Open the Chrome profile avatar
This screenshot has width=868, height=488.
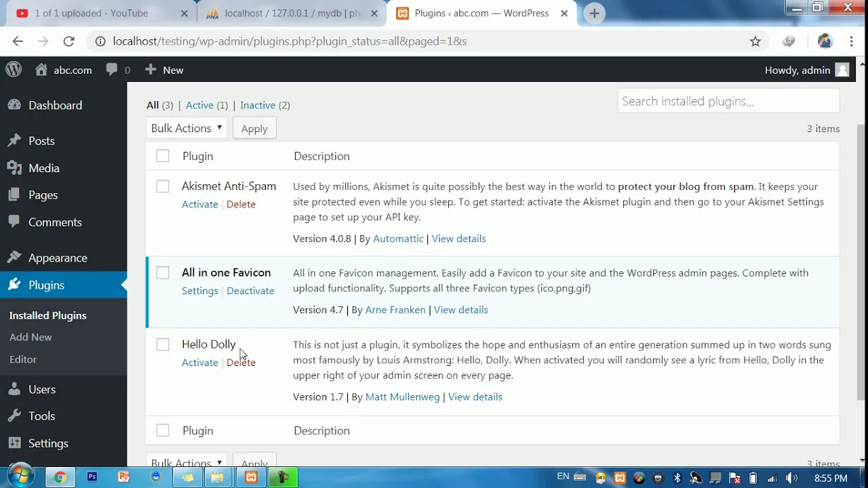click(825, 41)
